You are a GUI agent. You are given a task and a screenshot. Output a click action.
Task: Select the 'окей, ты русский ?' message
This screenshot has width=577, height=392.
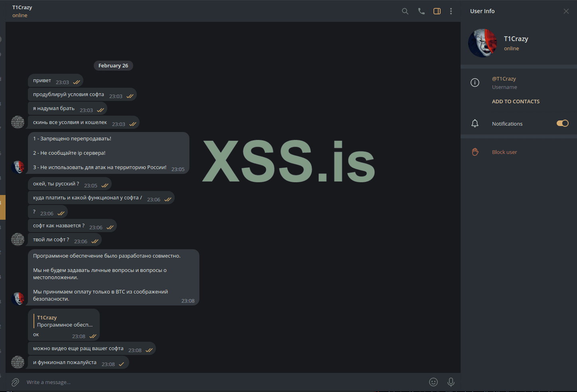pyautogui.click(x=69, y=184)
